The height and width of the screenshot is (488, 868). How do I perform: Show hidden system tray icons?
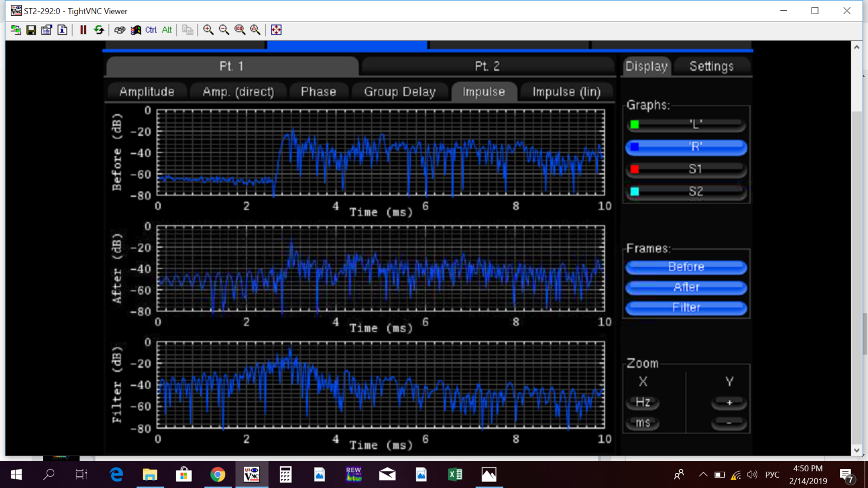(x=703, y=474)
